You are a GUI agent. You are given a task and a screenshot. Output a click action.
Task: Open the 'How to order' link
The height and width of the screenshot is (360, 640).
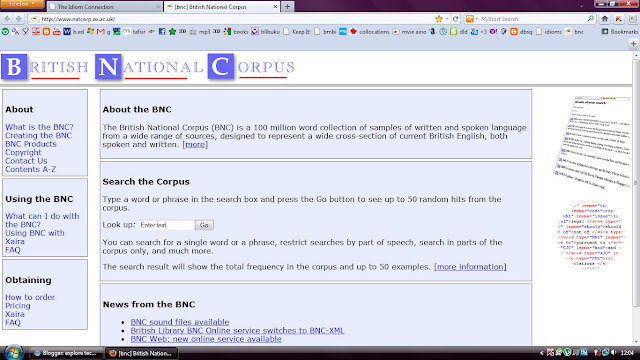[30, 297]
